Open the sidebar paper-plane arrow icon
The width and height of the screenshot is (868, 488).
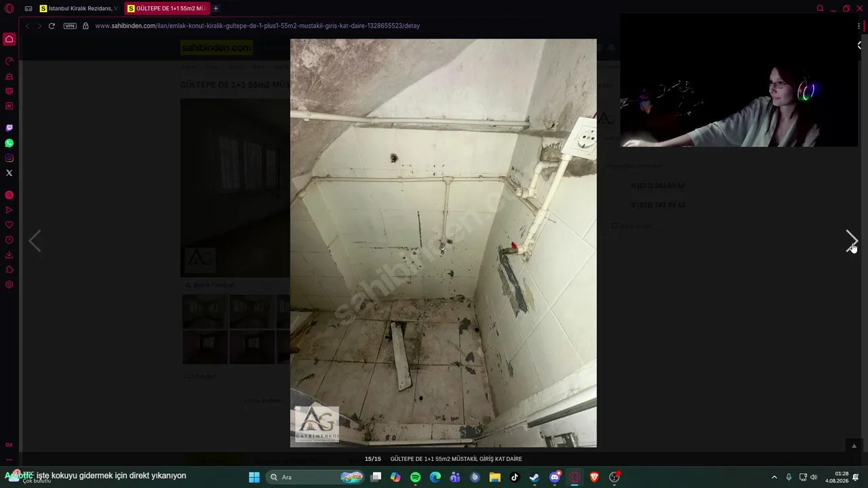click(9, 210)
